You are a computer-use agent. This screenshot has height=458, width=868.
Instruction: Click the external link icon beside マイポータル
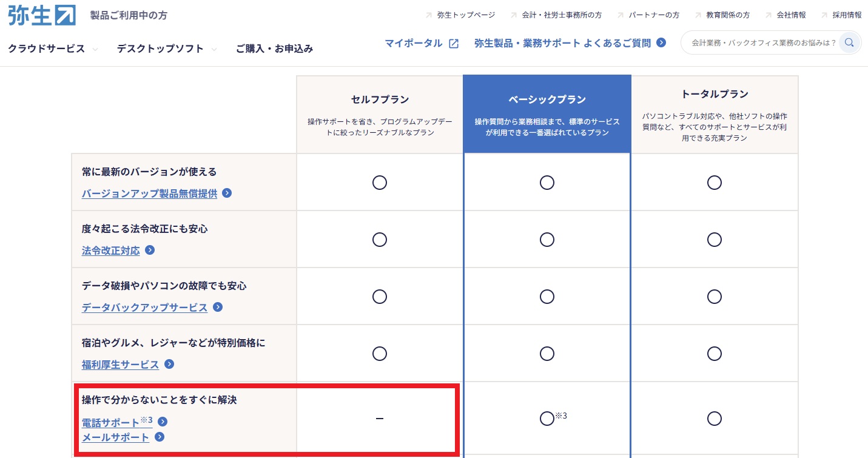tap(454, 43)
